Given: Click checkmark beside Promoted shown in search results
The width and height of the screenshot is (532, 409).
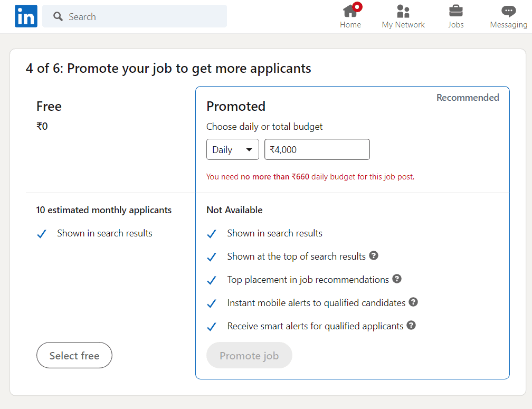Looking at the screenshot, I should (212, 234).
